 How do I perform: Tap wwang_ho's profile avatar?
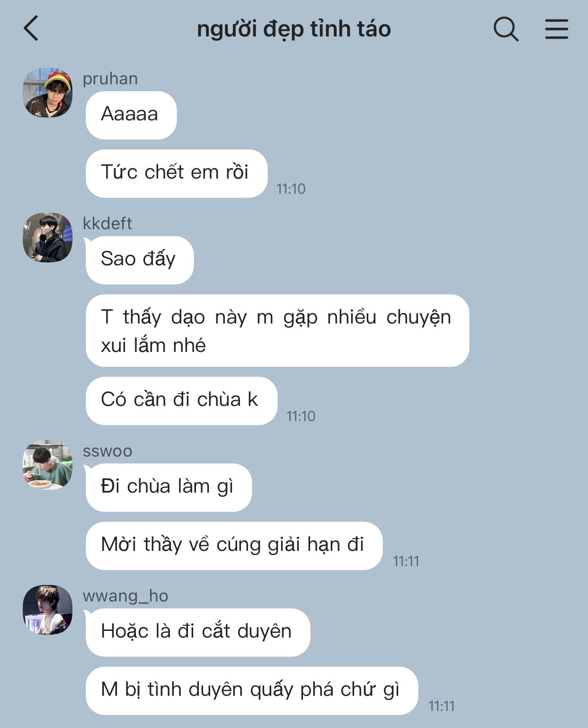[48, 610]
